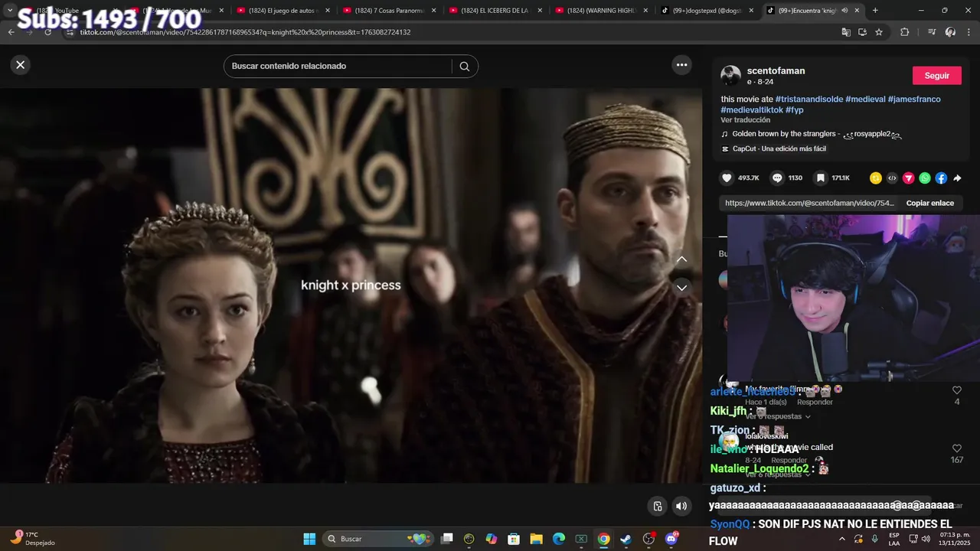The width and height of the screenshot is (980, 551).
Task: Like the comment with 167 likes
Action: pos(956,448)
